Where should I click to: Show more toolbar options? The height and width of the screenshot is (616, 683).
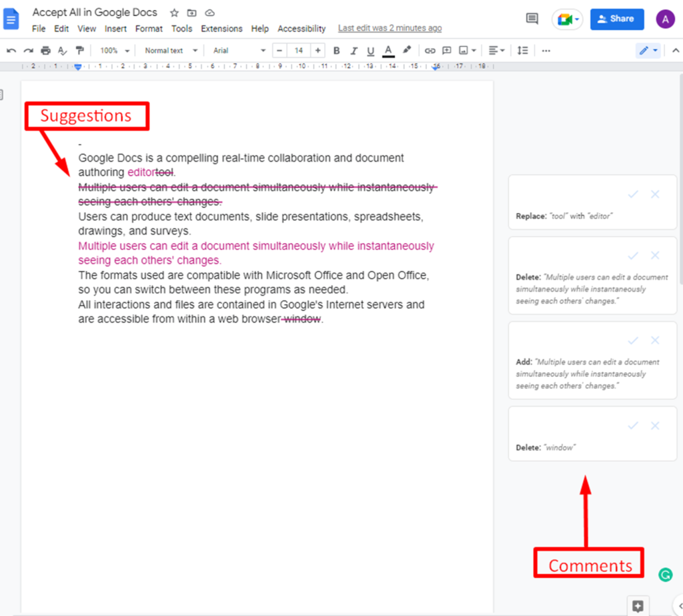click(x=546, y=51)
